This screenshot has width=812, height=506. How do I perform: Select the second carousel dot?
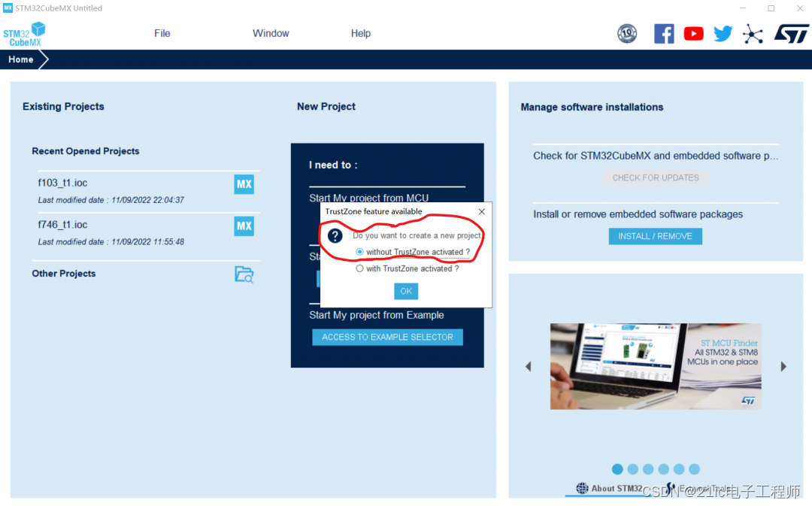click(x=633, y=469)
